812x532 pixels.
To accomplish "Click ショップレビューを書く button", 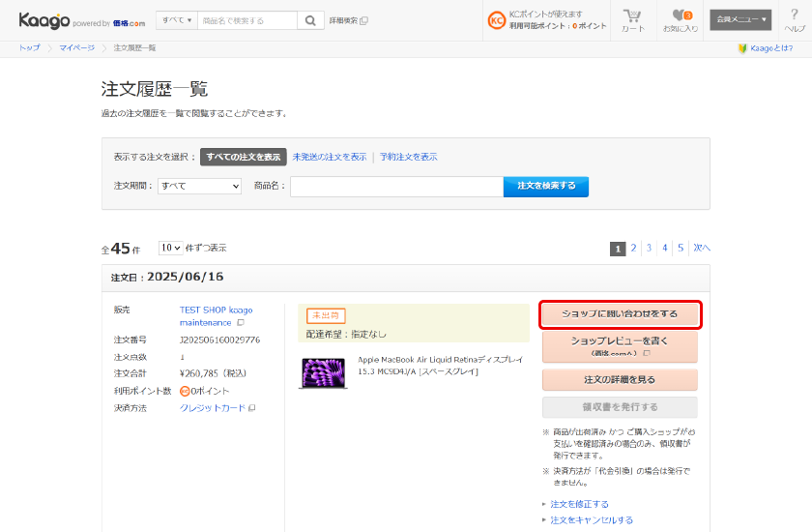I will click(x=620, y=346).
